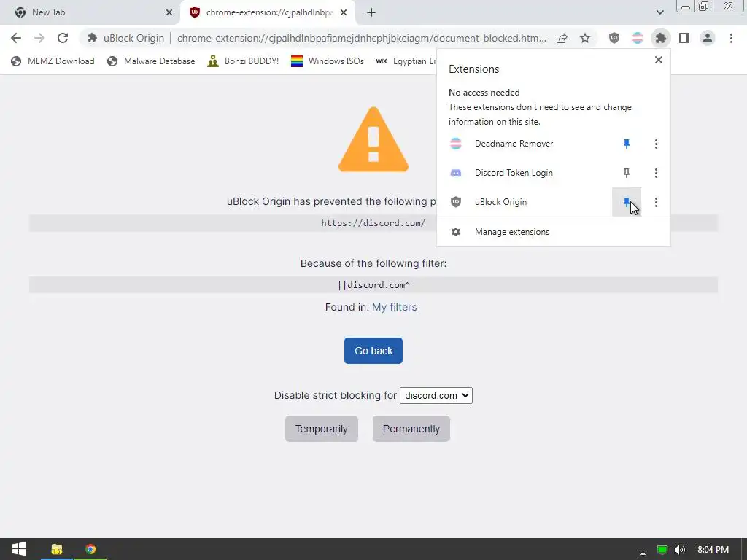
Task: Open Deadname Remover toolbar icon
Action: tap(638, 38)
